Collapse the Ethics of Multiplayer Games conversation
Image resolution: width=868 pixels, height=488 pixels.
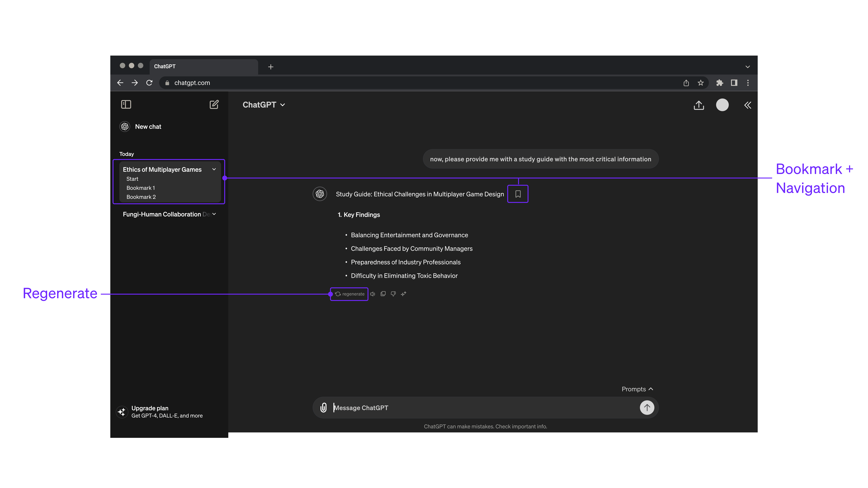[214, 169]
